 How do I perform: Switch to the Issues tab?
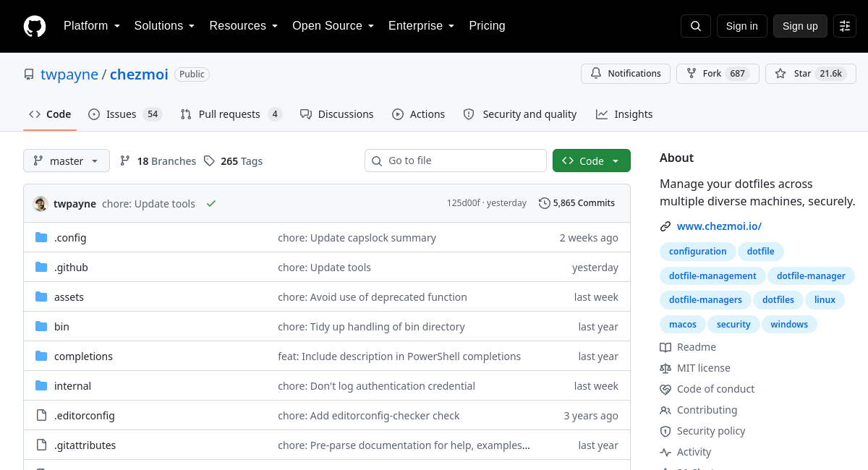tap(125, 114)
